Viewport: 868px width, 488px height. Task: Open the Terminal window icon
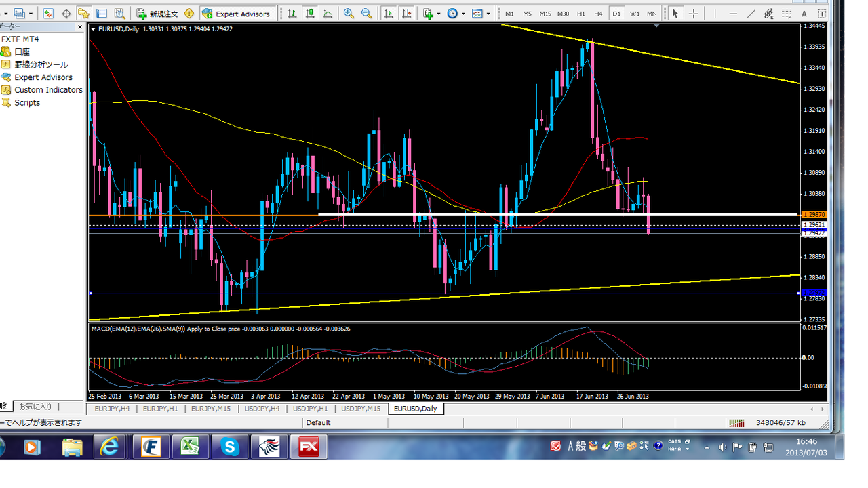(x=102, y=14)
